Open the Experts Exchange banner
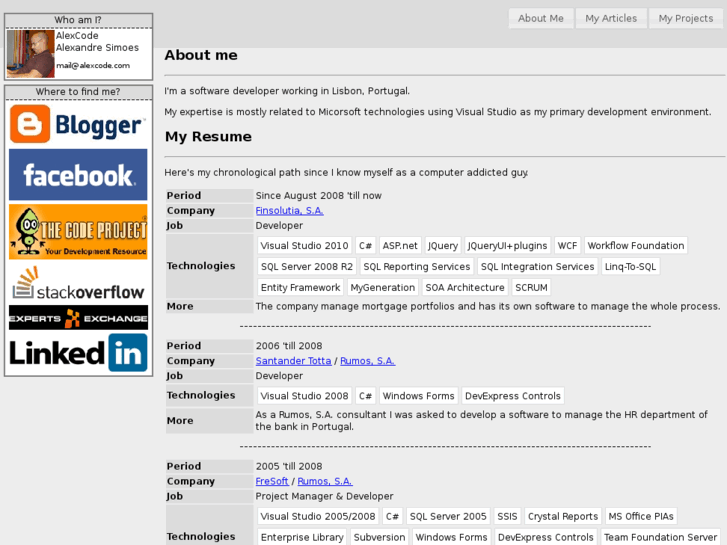This screenshot has height=545, width=727. (x=78, y=318)
